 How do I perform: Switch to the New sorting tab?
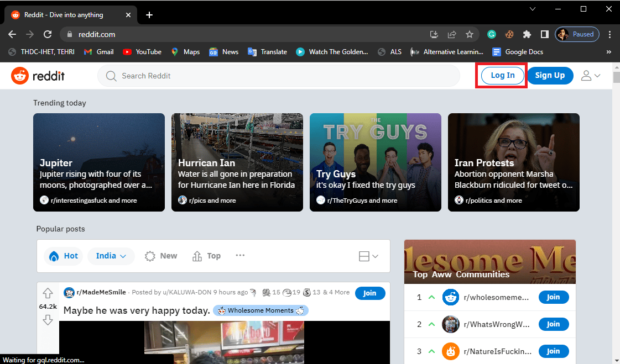pos(161,256)
